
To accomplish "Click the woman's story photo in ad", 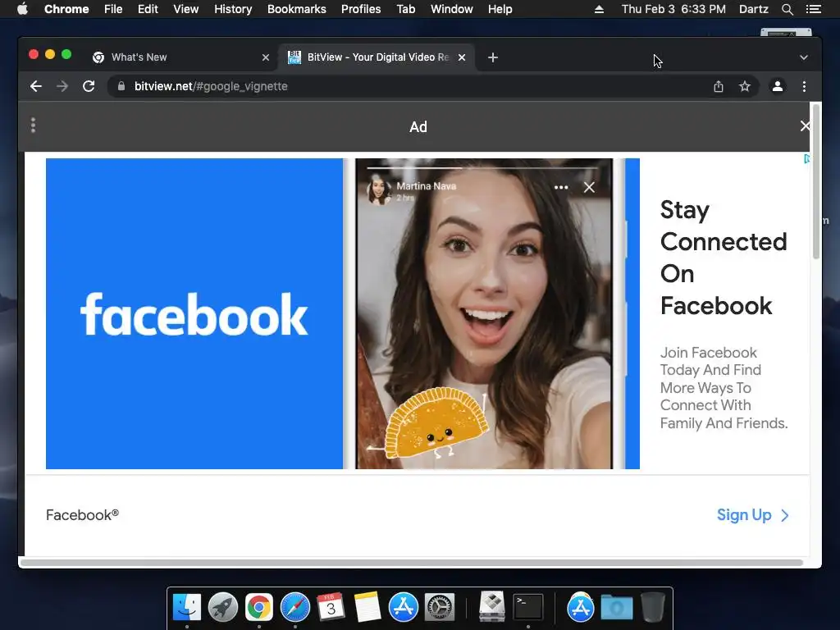I will click(484, 313).
